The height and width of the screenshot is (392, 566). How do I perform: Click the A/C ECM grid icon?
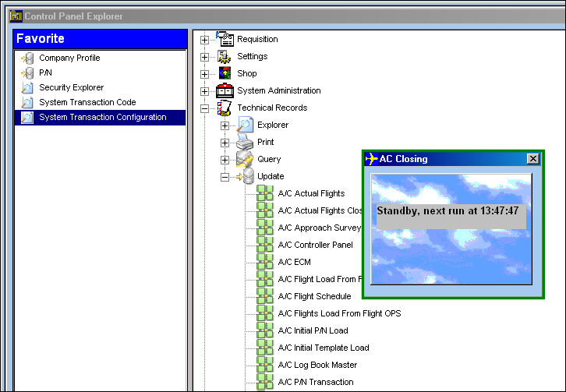264,262
